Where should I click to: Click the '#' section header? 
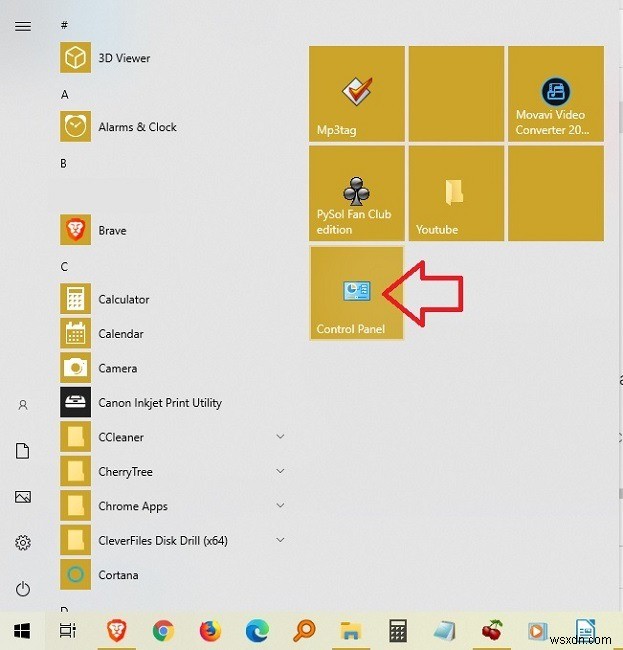click(64, 25)
